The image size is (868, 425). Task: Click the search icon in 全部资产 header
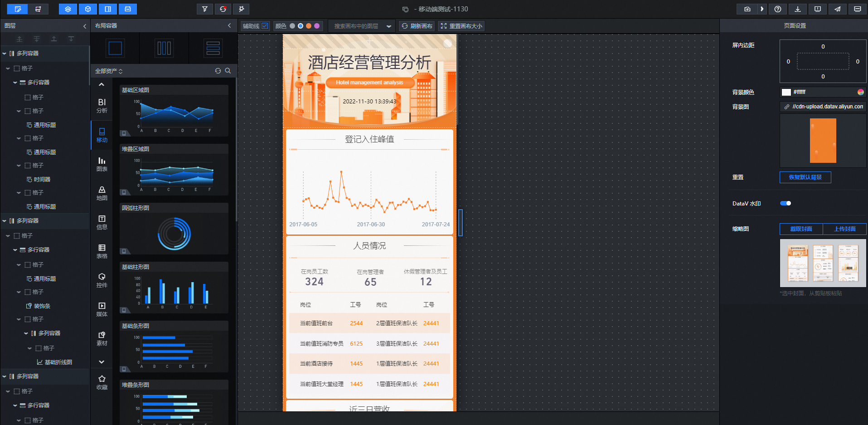pos(228,71)
